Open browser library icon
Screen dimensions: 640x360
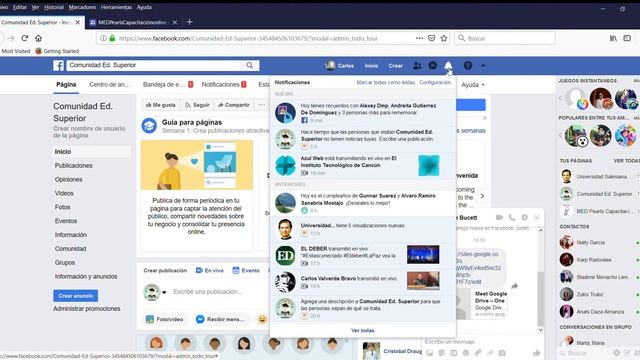pyautogui.click(x=613, y=38)
